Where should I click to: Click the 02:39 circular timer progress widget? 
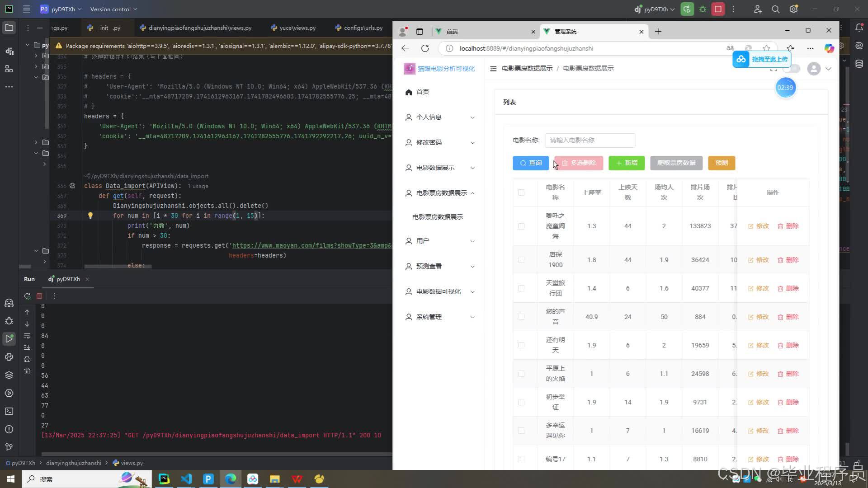(x=785, y=88)
